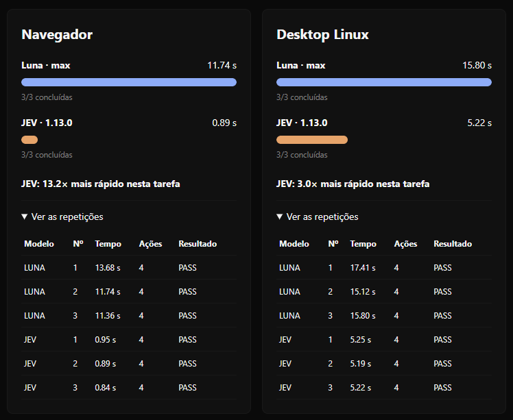Collapse 'Ver as repetições' in Desktop Linux card

318,217
